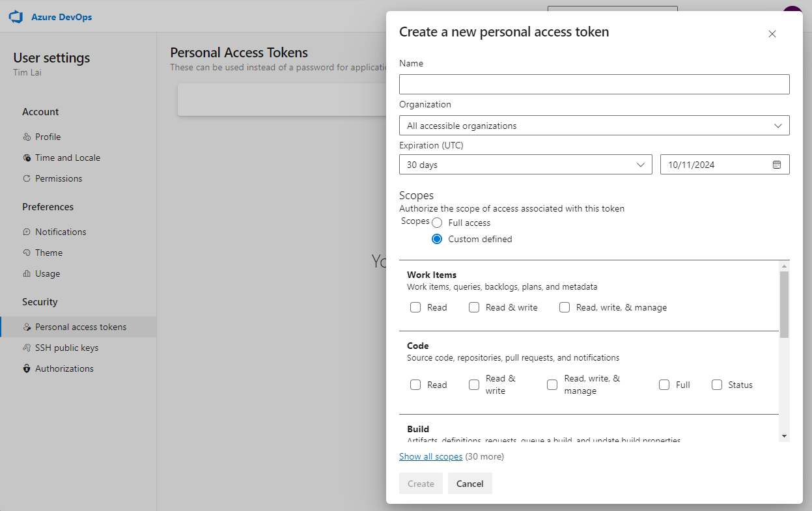812x511 pixels.
Task: Click the scopes list scrollbar thumb
Action: (784, 304)
